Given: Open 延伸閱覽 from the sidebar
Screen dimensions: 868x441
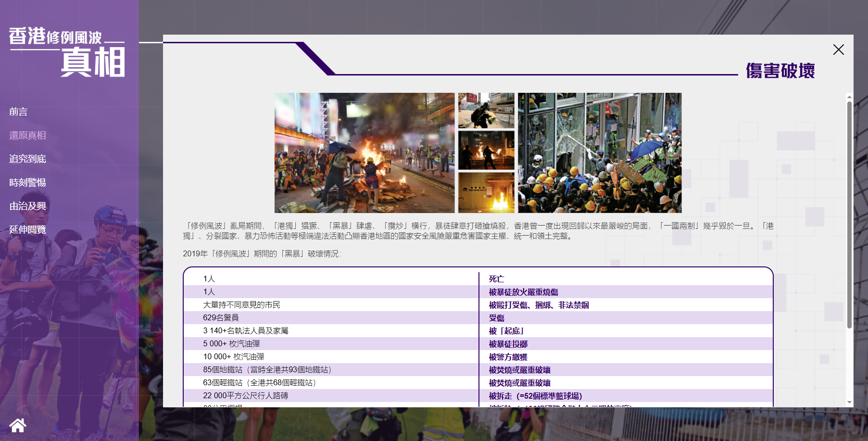Looking at the screenshot, I should (x=27, y=229).
